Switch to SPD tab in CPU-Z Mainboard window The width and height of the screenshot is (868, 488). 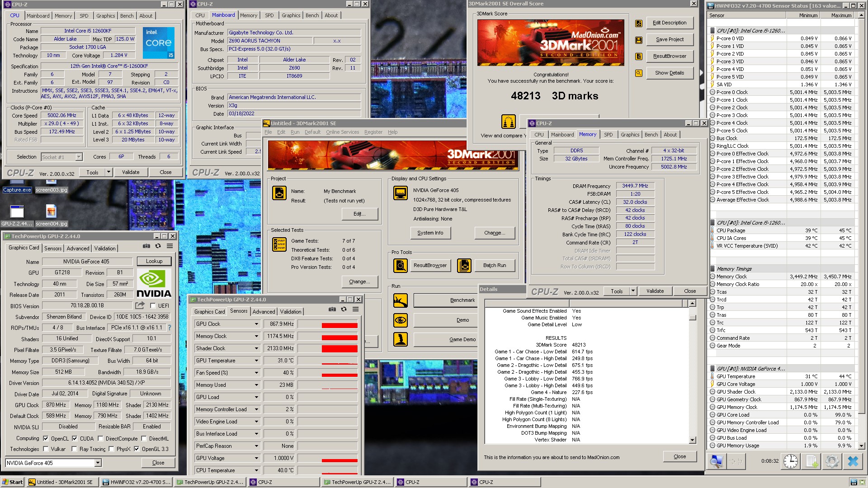tap(269, 15)
